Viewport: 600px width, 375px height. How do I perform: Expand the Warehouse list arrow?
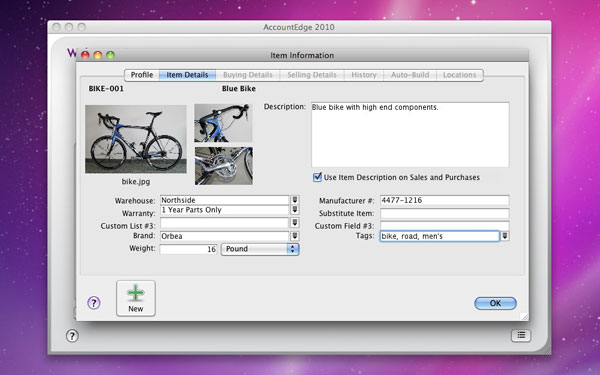coord(295,200)
